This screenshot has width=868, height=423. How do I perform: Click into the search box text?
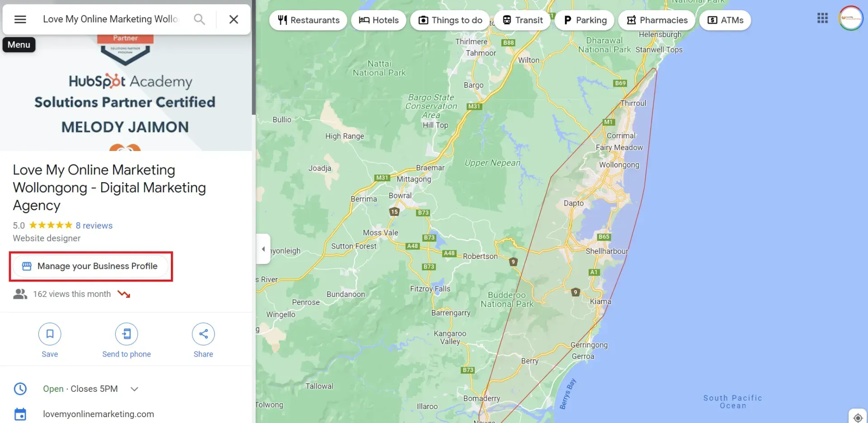(111, 19)
